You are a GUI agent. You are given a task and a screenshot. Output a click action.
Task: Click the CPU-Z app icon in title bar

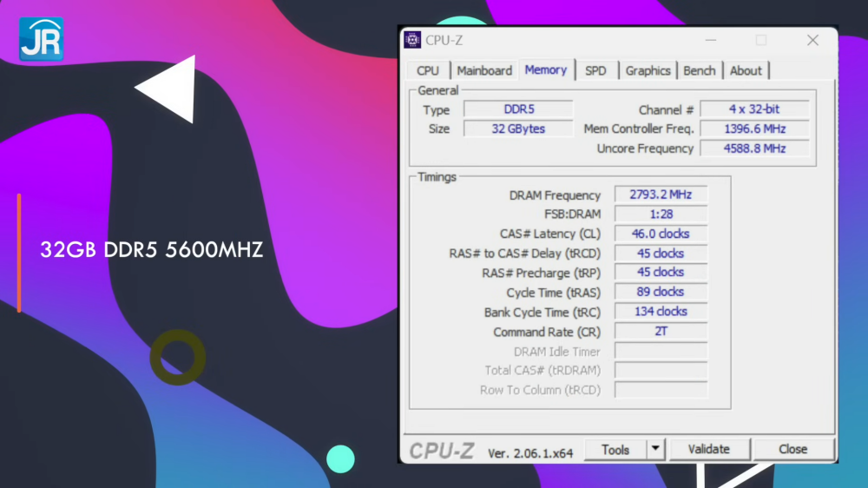point(412,40)
